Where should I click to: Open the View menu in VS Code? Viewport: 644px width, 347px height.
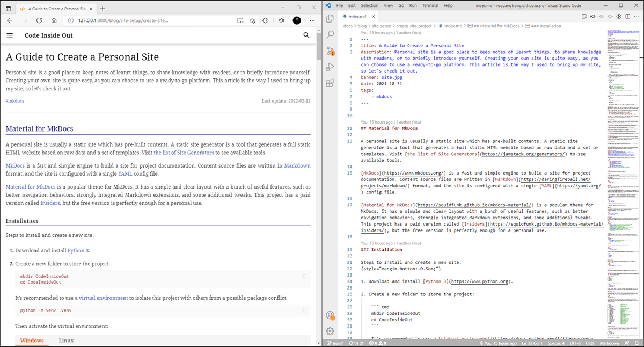[x=387, y=5]
